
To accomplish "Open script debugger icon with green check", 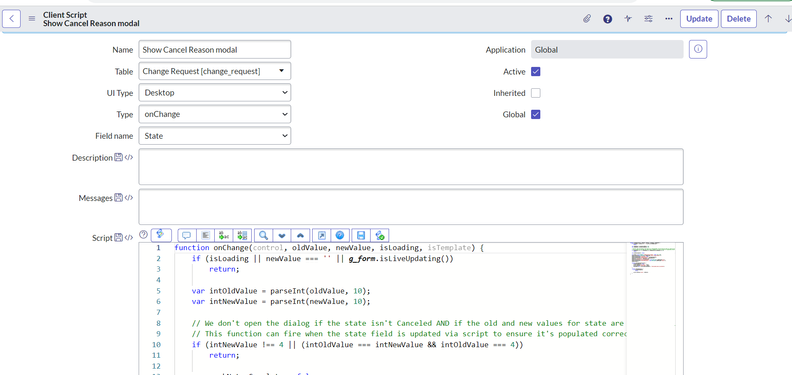I will (380, 236).
